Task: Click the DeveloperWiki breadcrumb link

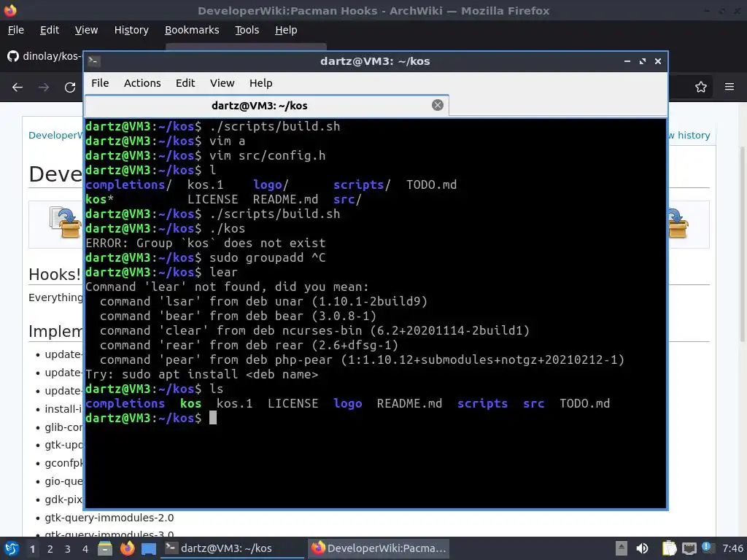Action: [55, 135]
